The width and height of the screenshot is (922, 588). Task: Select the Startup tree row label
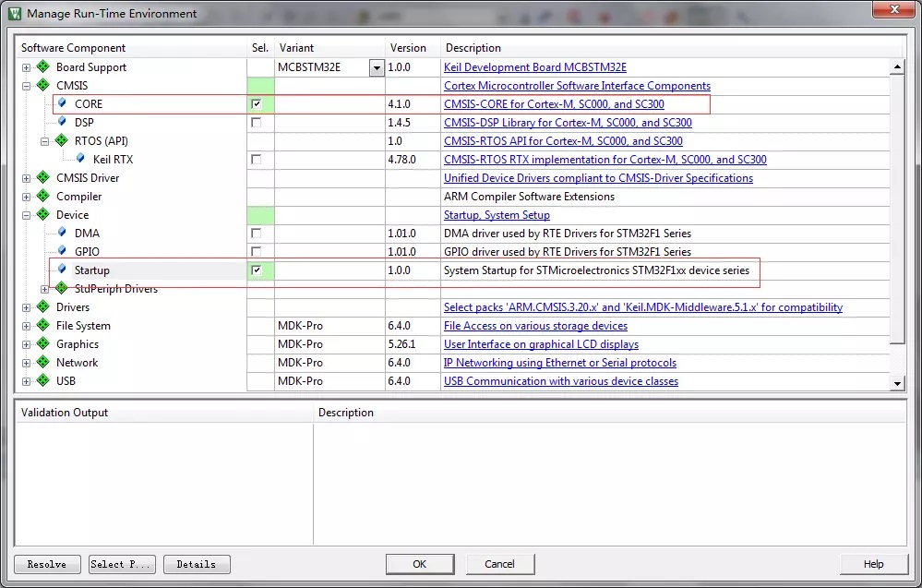[x=91, y=270]
